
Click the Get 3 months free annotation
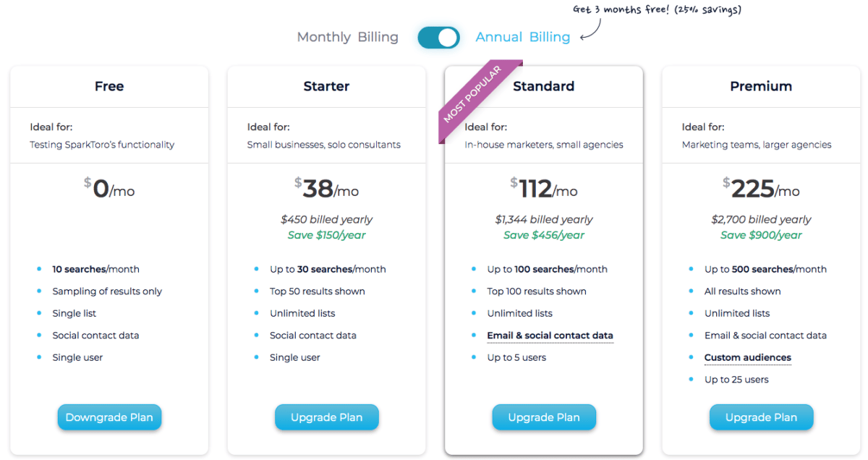655,9
